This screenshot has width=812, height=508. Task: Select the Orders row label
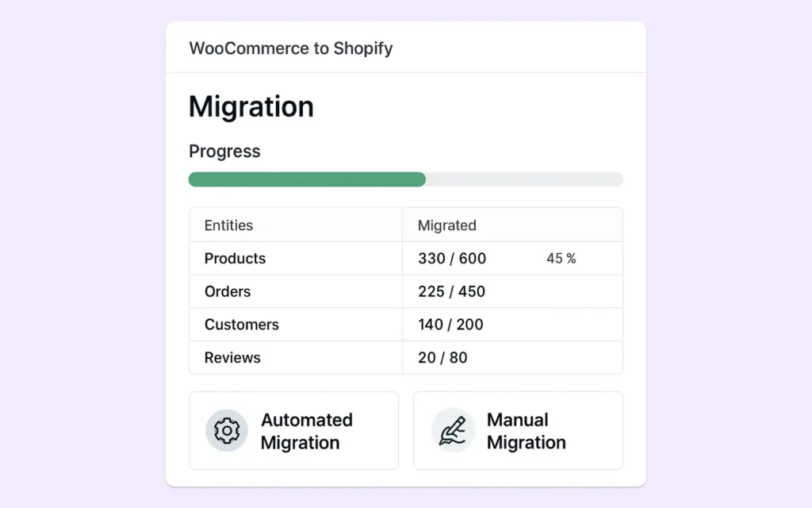tap(228, 291)
